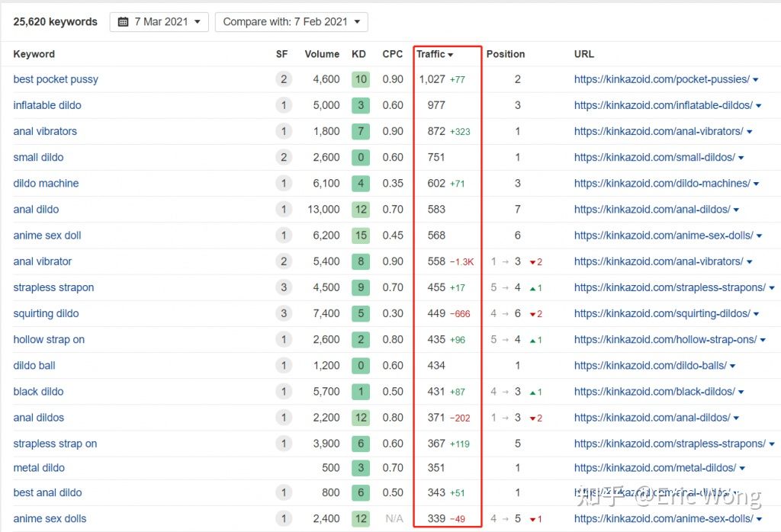Click volume 13,000 for anal dildo
The image size is (781, 532).
[323, 210]
